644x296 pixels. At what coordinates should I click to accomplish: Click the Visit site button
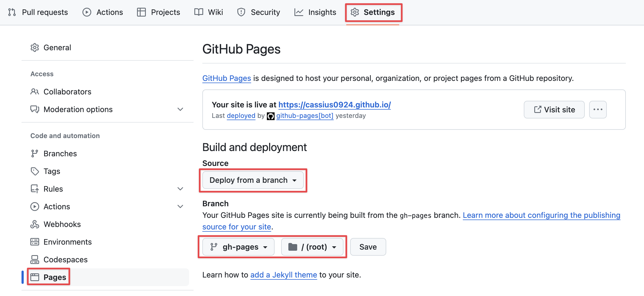point(554,110)
